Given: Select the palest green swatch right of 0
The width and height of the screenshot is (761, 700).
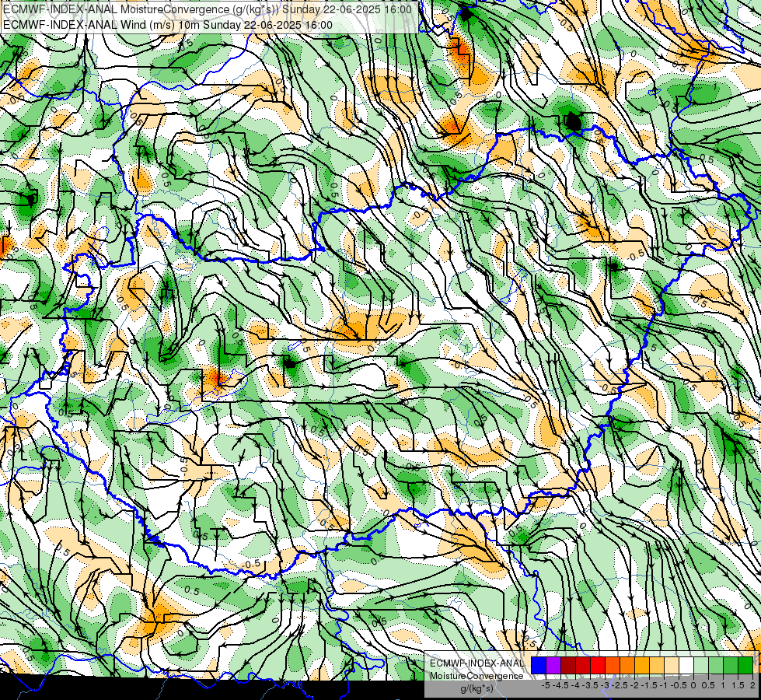Looking at the screenshot, I should pos(701,665).
